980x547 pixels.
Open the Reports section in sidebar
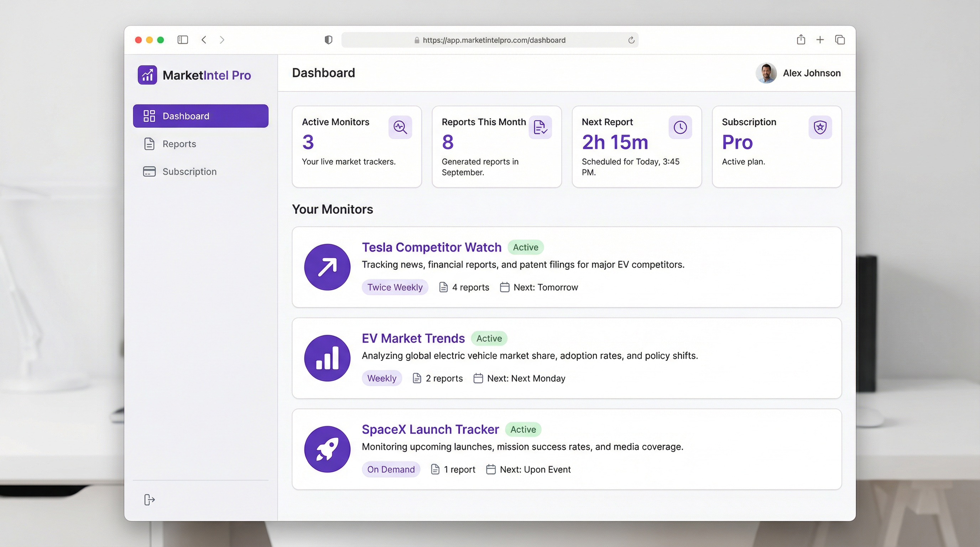coord(179,144)
